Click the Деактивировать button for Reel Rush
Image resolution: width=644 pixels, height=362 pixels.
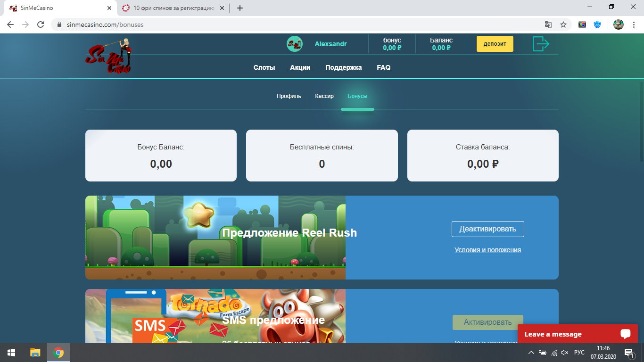[x=488, y=229]
